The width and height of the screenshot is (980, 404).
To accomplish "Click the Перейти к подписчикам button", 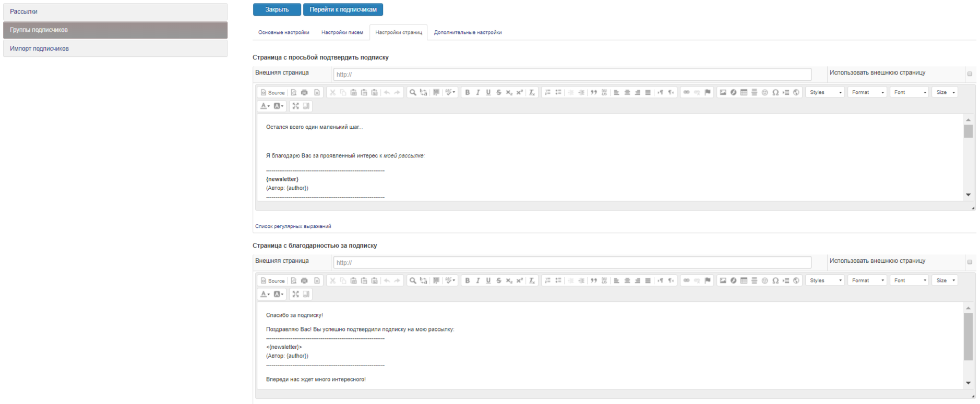I will pyautogui.click(x=343, y=9).
